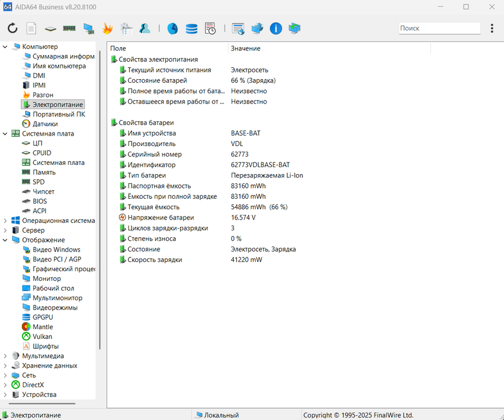Open the database manager toolbar icon
The height and width of the screenshot is (420, 504).
point(191,29)
